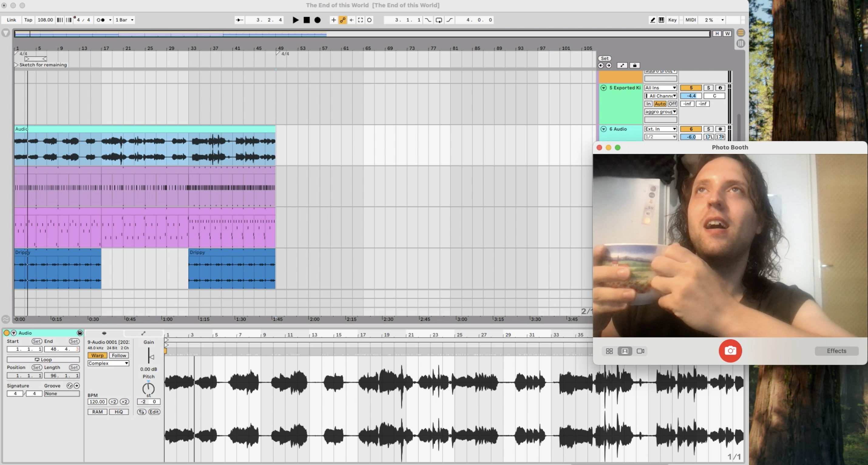Click the clip save disk icon
This screenshot has height=465, width=868.
pos(80,333)
